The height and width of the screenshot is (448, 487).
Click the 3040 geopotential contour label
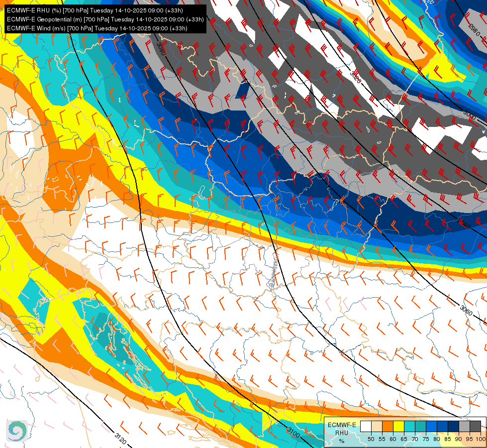(x=464, y=224)
